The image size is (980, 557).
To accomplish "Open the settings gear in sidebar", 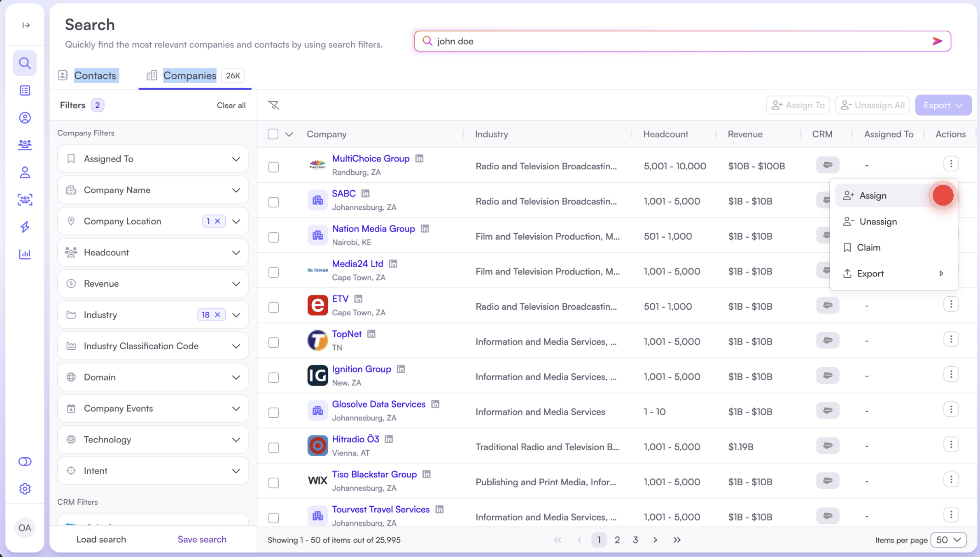I will click(x=25, y=489).
